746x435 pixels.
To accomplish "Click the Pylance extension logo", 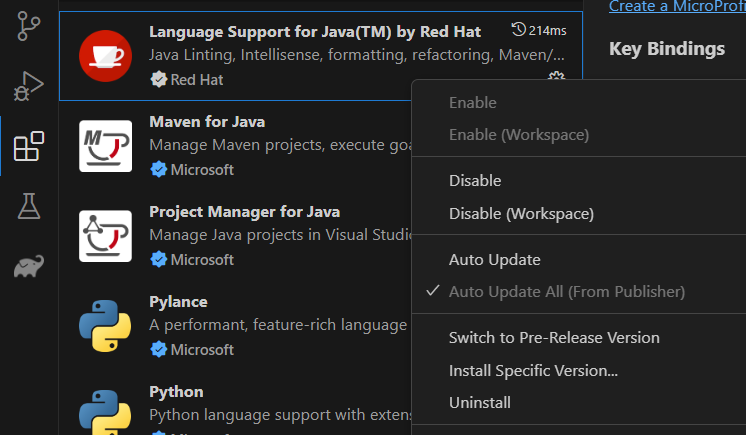I will pyautogui.click(x=105, y=327).
